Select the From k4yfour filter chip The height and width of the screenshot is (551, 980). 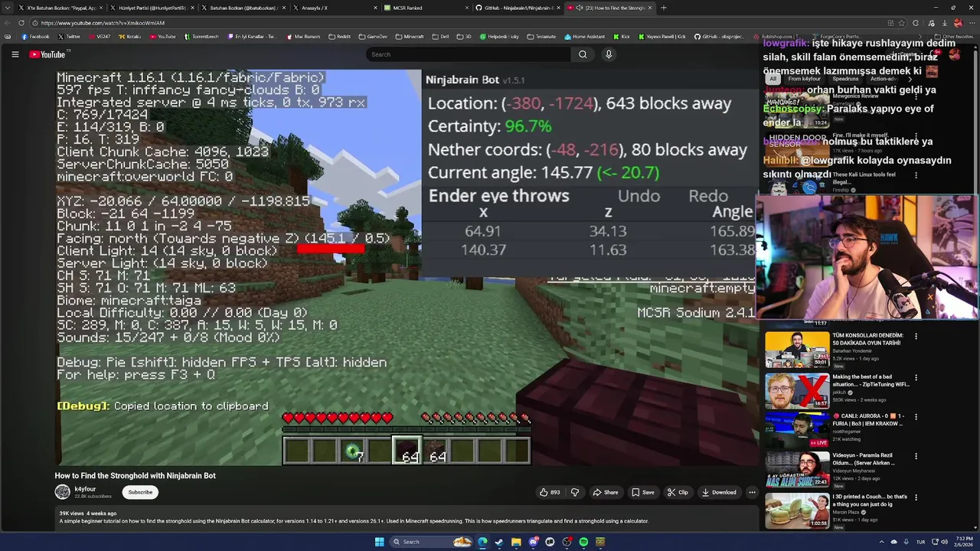pyautogui.click(x=804, y=79)
